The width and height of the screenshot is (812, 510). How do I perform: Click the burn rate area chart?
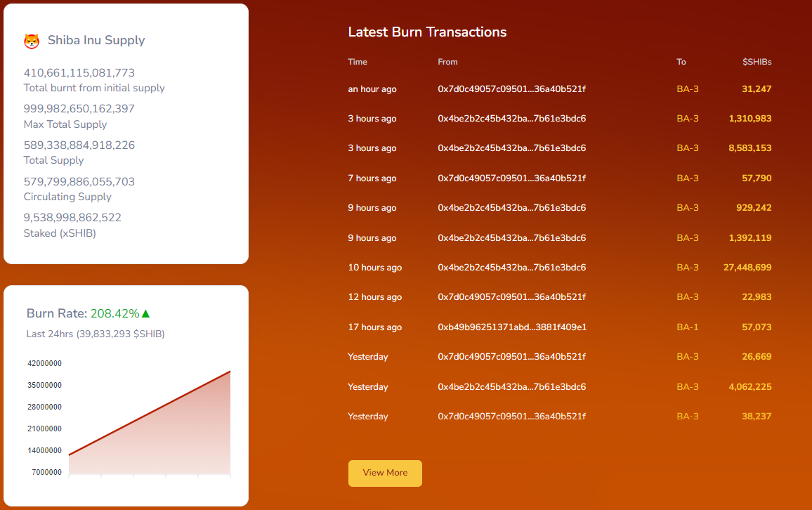coord(150,422)
